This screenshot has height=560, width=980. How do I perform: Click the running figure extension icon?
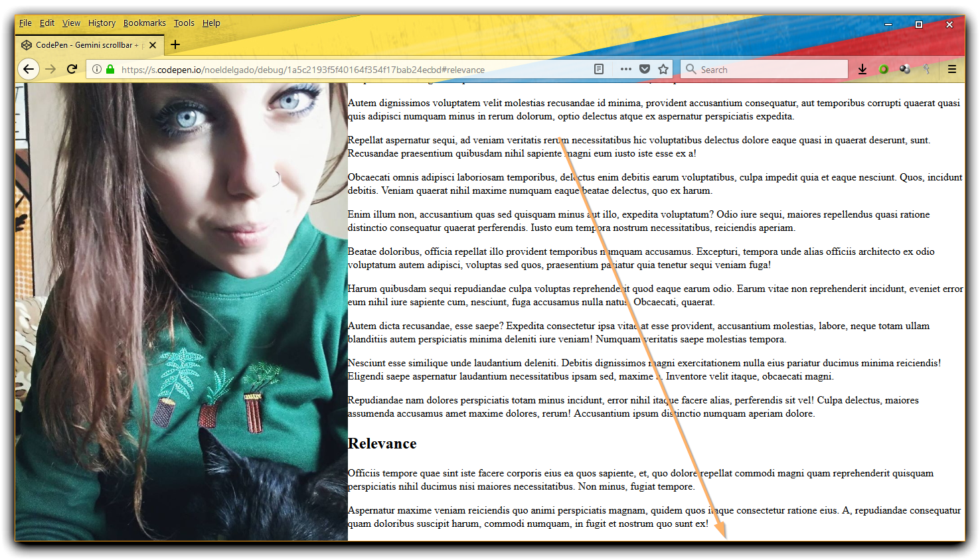(x=927, y=69)
